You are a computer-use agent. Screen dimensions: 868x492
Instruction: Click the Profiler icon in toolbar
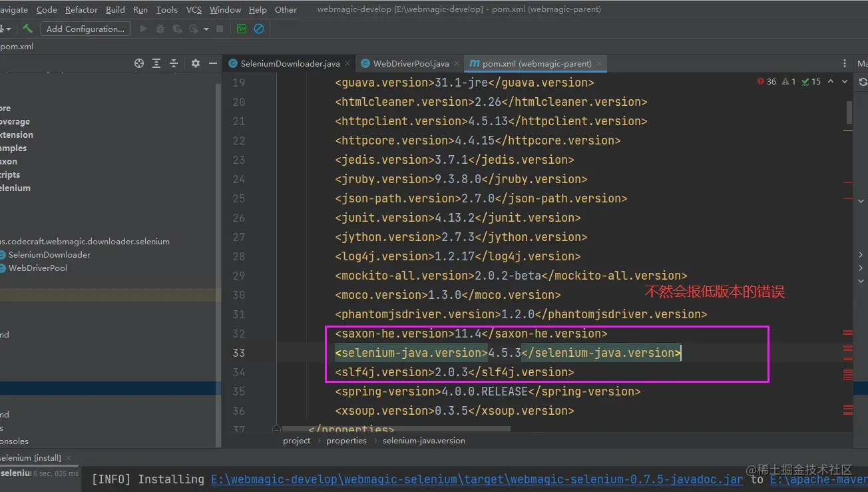193,29
